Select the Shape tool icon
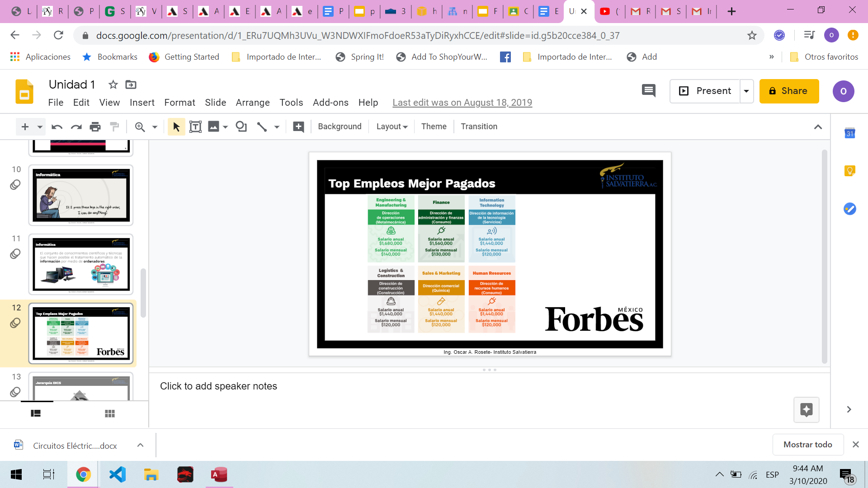This screenshot has width=868, height=488. (x=241, y=127)
